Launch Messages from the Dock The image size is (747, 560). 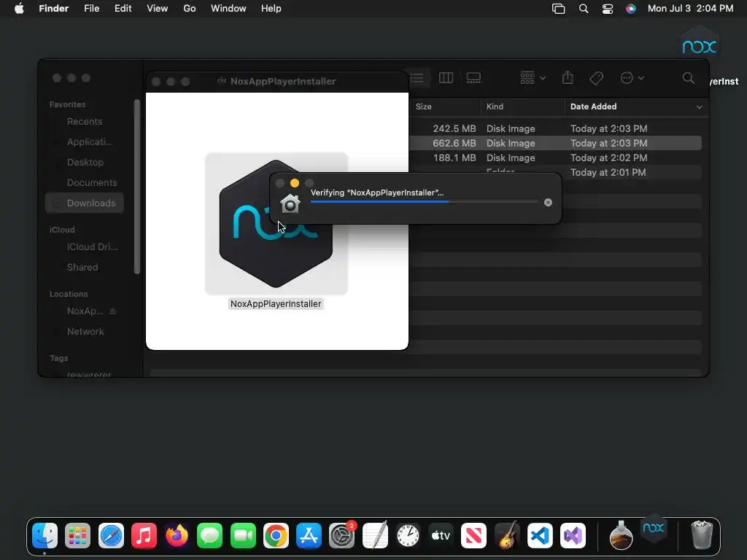point(209,536)
